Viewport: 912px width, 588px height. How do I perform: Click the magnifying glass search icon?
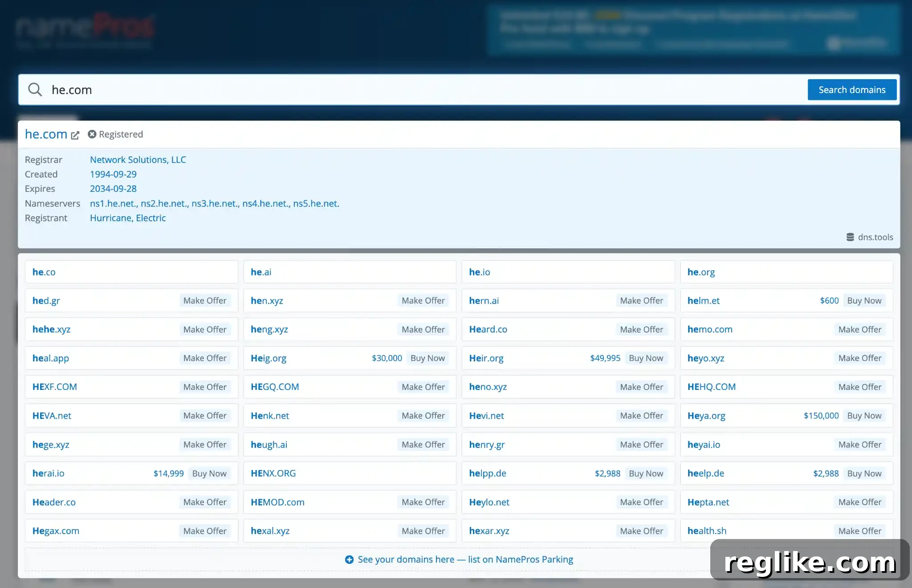click(35, 89)
